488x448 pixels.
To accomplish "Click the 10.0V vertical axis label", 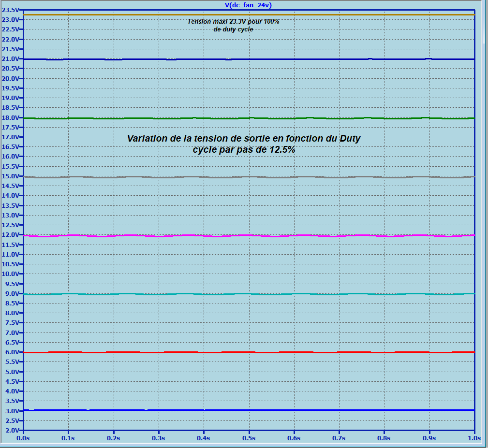I will point(10,274).
